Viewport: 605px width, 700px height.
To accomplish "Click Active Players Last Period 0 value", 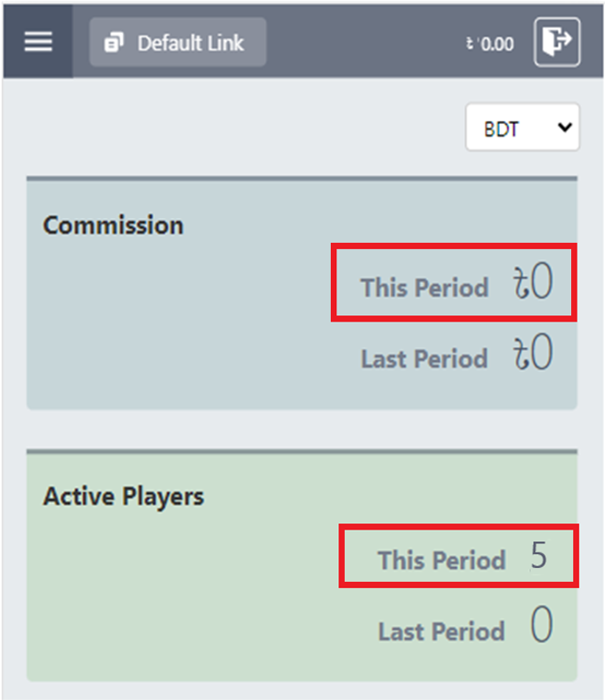I will coord(541,628).
